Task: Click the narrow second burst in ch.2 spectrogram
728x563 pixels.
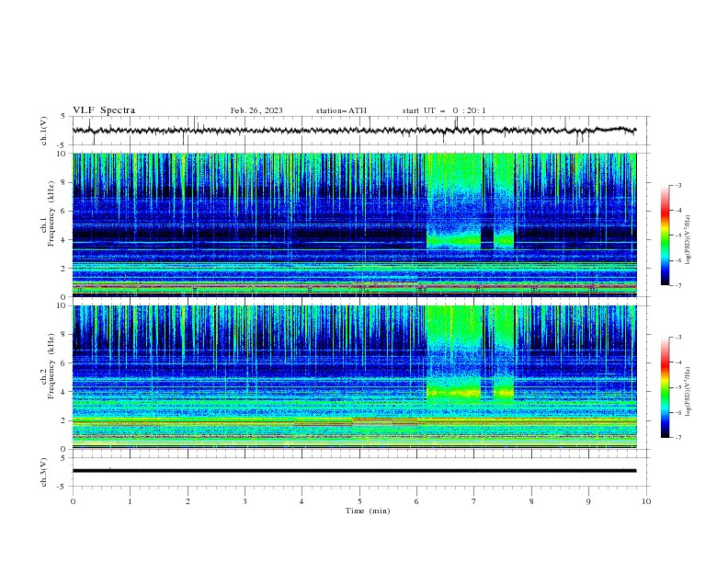Action: tap(504, 354)
